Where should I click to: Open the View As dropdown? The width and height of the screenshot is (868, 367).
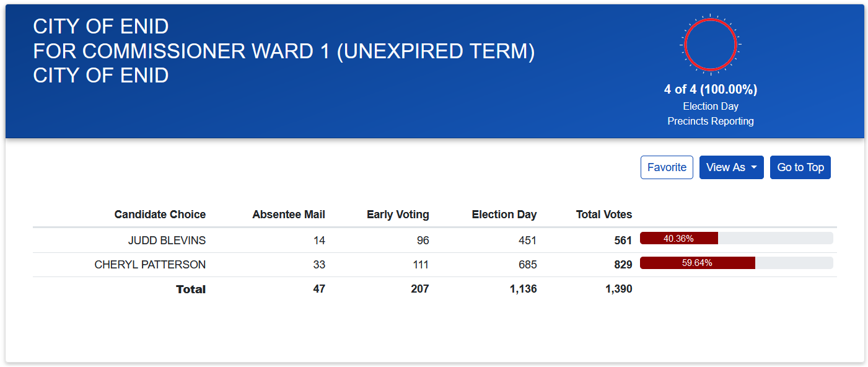731,167
